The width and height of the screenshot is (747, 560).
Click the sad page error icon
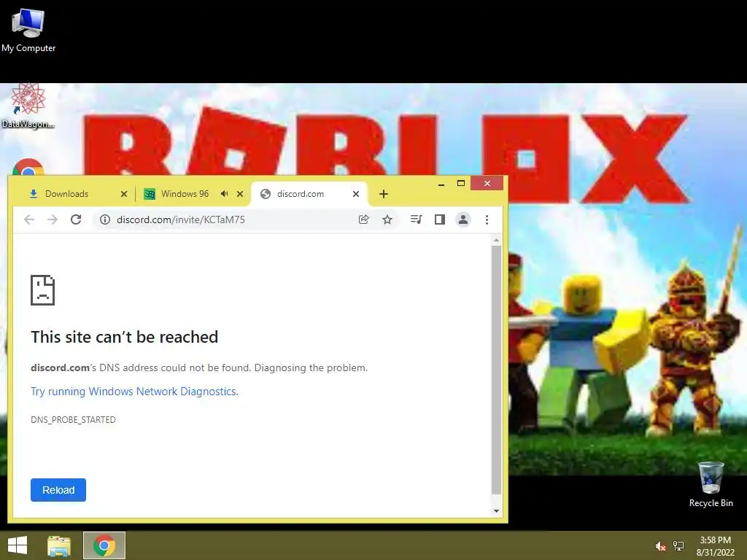click(x=42, y=289)
